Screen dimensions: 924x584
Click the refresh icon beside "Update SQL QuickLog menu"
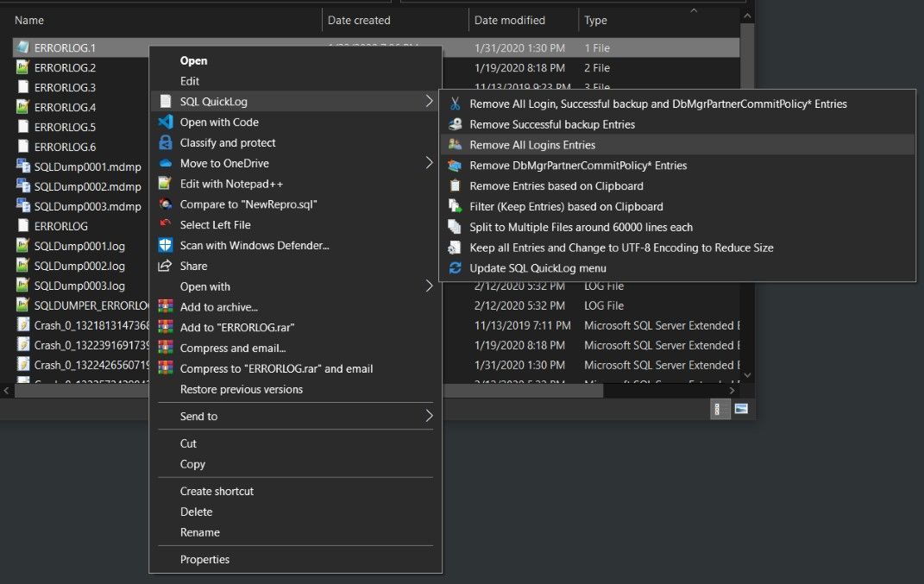[x=455, y=267]
